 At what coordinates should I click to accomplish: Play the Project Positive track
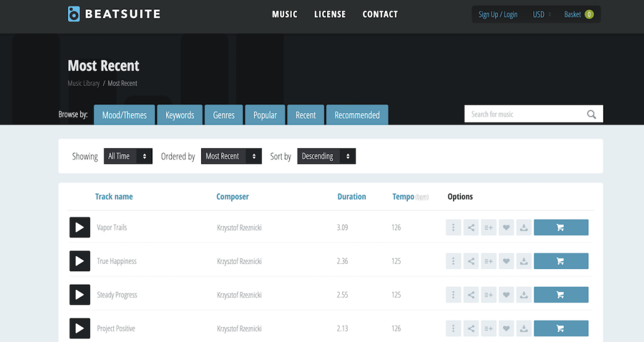click(80, 328)
